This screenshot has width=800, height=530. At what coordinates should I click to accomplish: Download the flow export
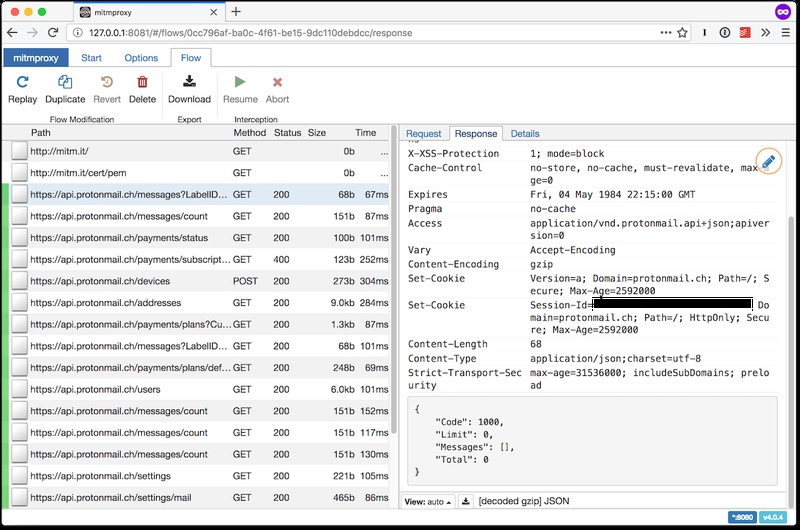(x=189, y=90)
